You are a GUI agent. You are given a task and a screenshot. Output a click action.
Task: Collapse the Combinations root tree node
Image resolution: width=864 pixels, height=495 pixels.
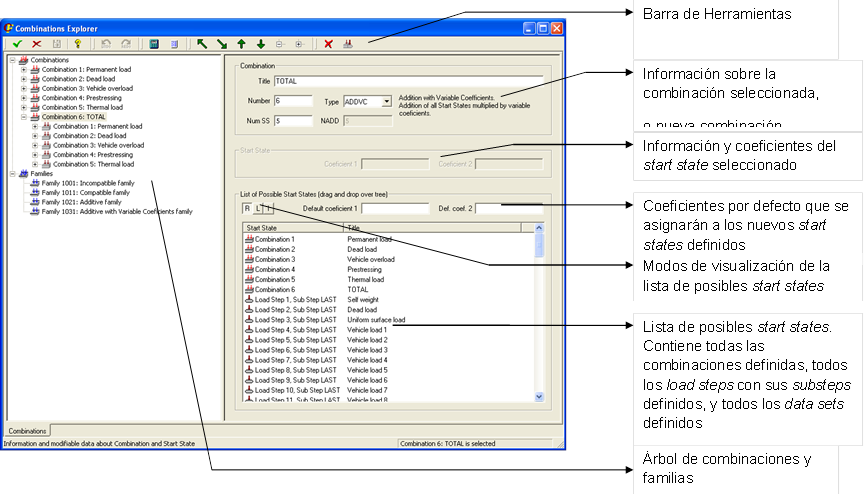[x=13, y=60]
